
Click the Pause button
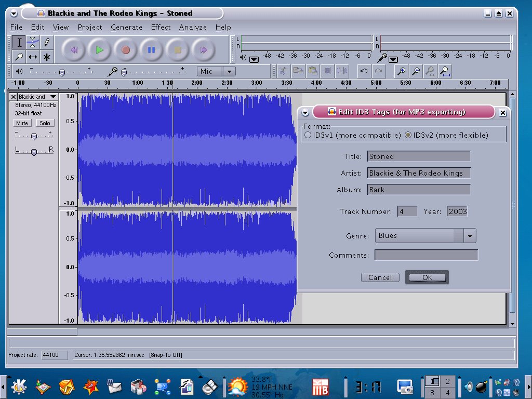click(x=151, y=50)
